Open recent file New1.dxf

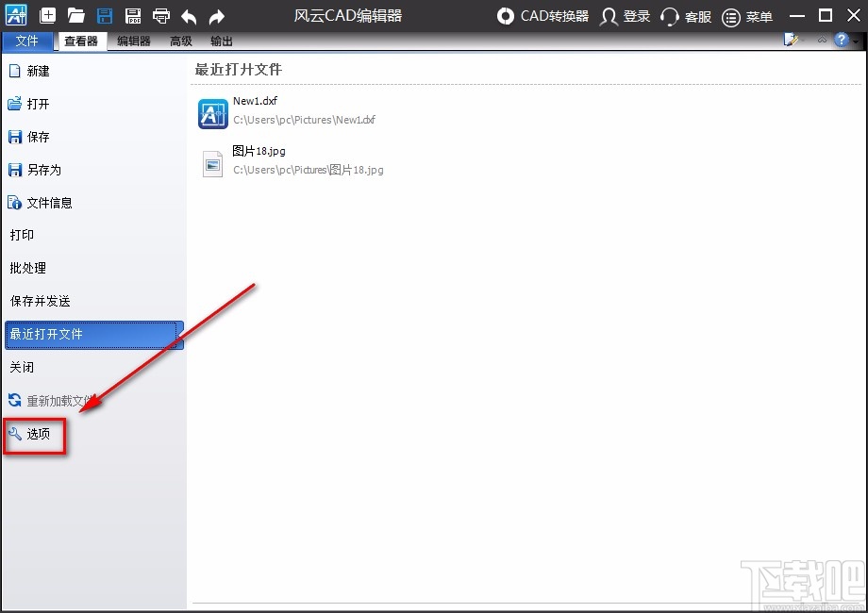(x=255, y=102)
